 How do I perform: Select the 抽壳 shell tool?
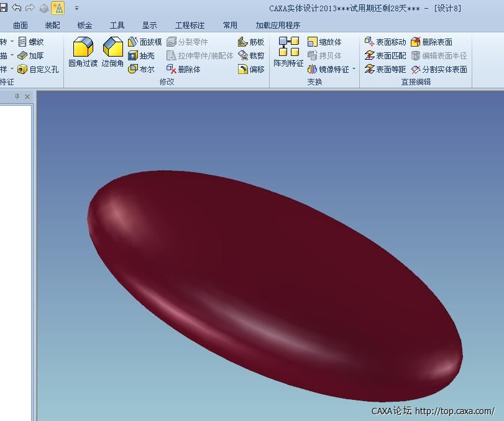pos(141,55)
